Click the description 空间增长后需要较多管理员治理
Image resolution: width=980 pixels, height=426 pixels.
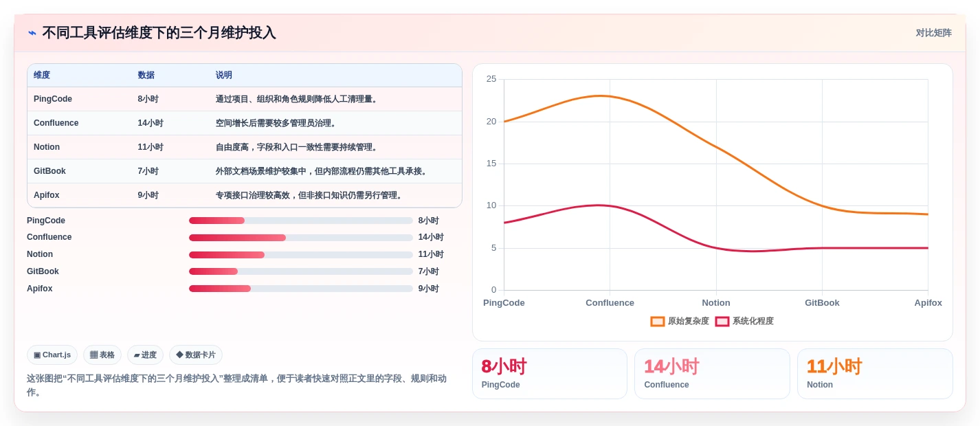(x=276, y=123)
